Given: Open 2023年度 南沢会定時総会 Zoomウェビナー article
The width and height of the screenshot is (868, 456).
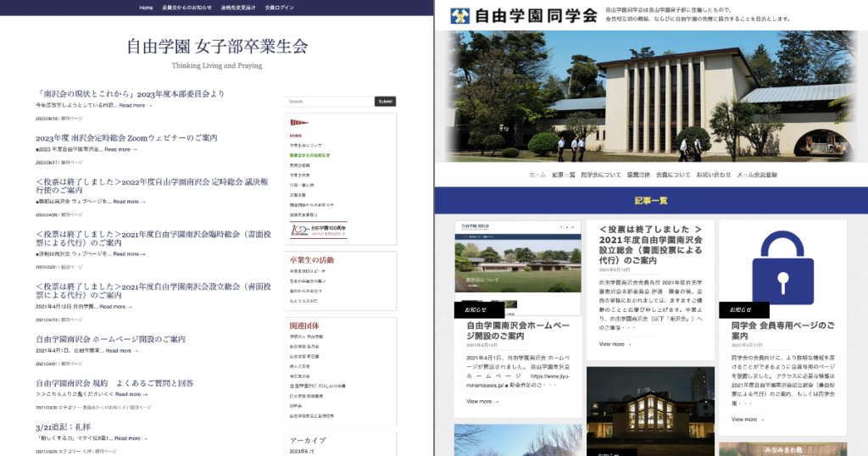Looking at the screenshot, I should click(x=127, y=138).
